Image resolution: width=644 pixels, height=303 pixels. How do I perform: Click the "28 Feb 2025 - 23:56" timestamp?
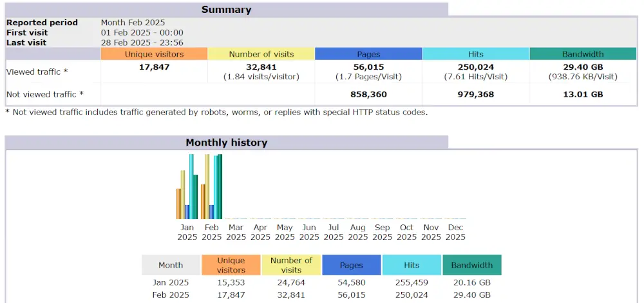pos(142,43)
